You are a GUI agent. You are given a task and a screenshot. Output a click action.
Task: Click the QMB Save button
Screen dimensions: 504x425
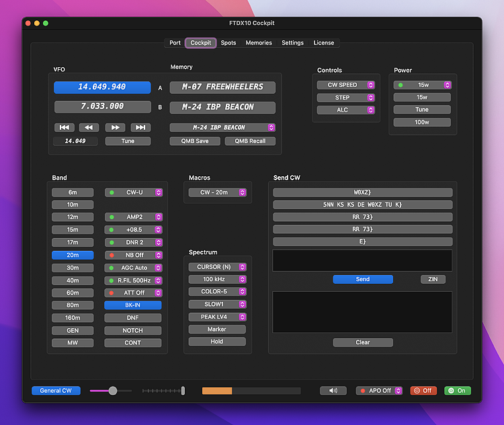pos(194,141)
